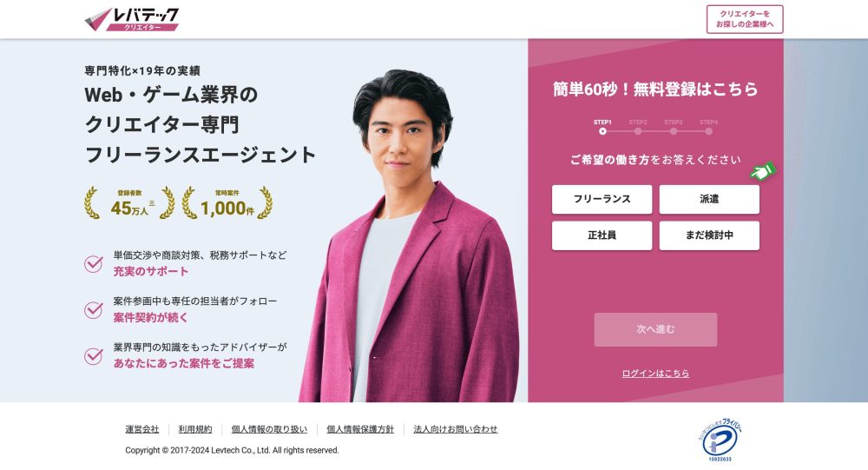The image size is (868, 470).
Task: Click the Levtech Creator logo
Action: tap(132, 19)
